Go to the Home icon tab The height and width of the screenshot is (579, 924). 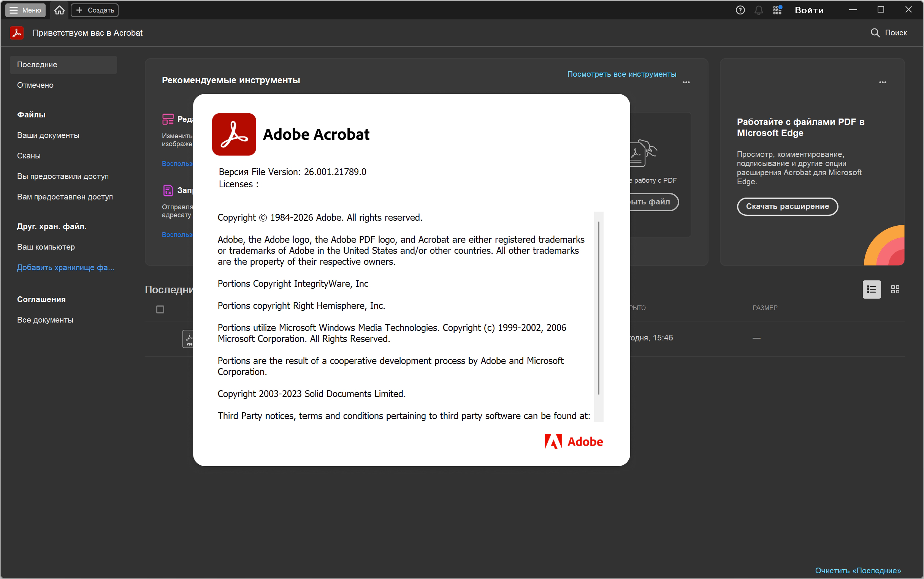pos(59,10)
